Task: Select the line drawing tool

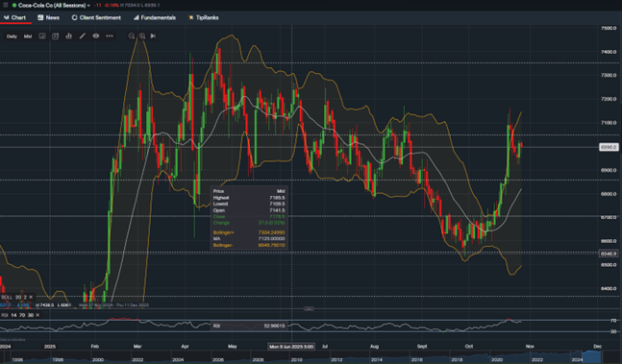Action: click(82, 36)
